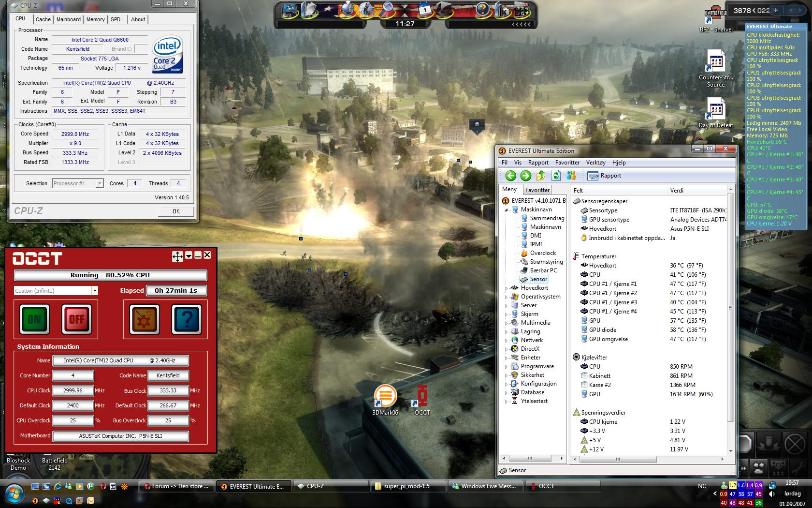Click the game HUD question mark icon
The image size is (812, 508).
point(482,9)
